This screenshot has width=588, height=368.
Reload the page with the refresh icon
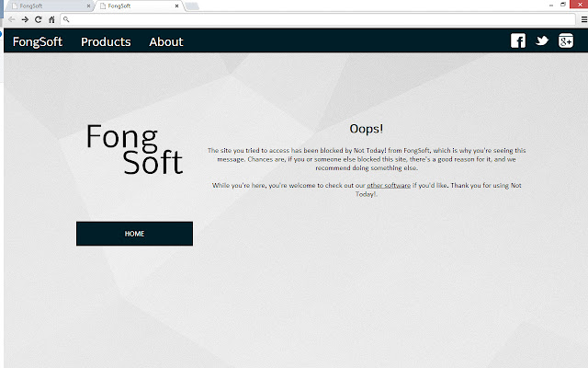(x=39, y=19)
